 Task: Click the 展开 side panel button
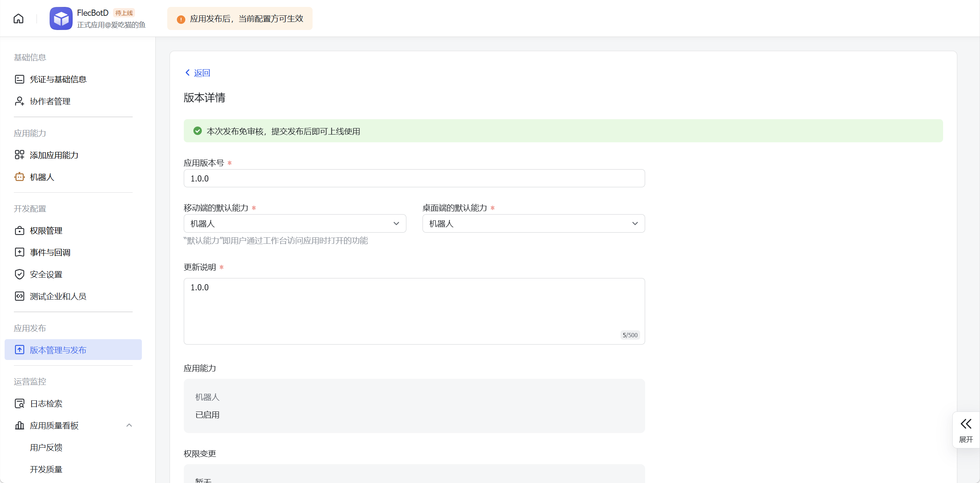click(x=966, y=430)
